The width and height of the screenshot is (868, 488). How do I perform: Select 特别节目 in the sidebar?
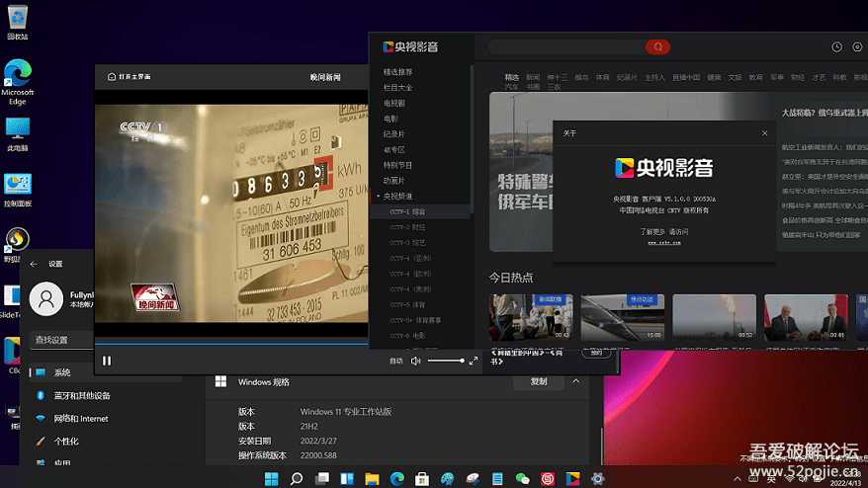(x=397, y=165)
